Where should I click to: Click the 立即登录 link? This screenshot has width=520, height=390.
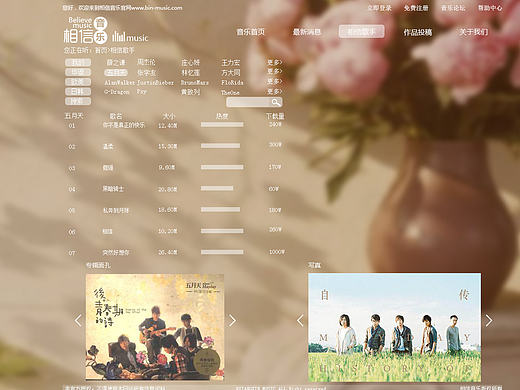(379, 8)
